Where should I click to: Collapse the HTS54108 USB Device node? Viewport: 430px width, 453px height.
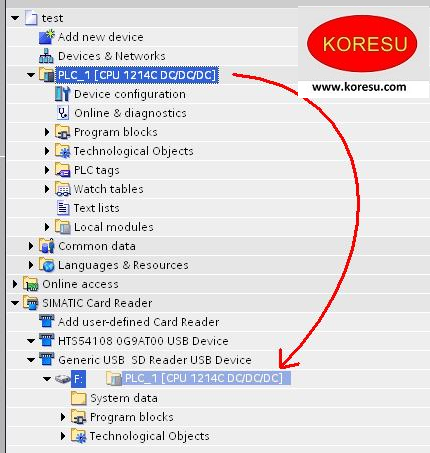tap(31, 341)
